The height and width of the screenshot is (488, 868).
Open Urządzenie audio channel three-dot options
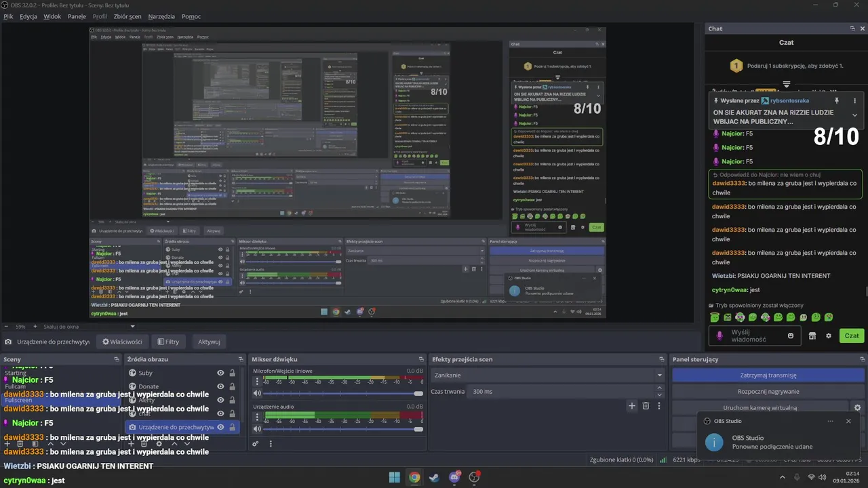click(x=257, y=417)
